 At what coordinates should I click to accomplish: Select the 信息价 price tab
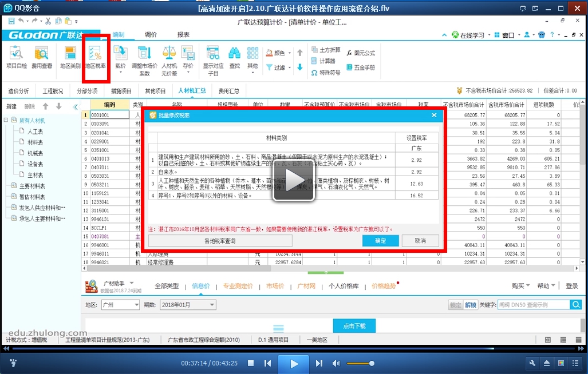click(x=201, y=286)
